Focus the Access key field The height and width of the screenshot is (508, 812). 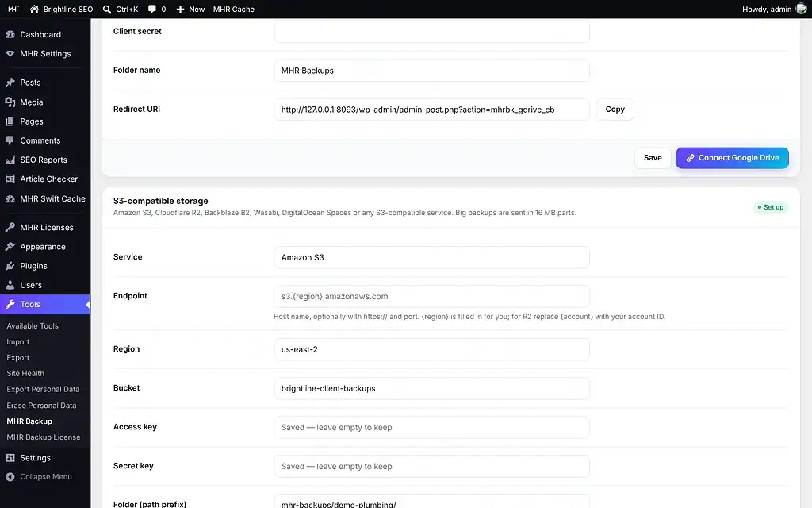pyautogui.click(x=431, y=427)
